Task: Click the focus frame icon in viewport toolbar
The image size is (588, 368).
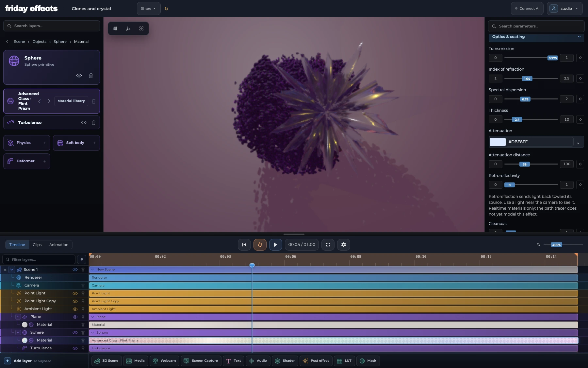Action: tap(141, 28)
